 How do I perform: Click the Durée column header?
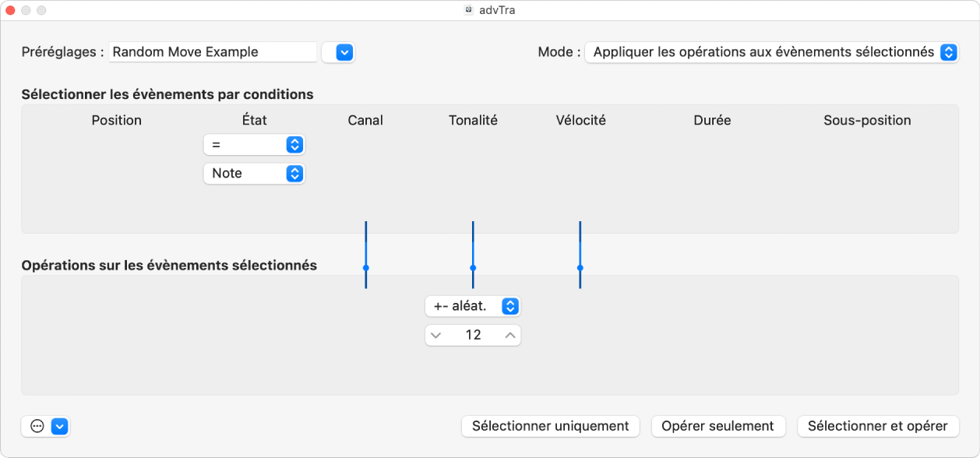pyautogui.click(x=711, y=120)
